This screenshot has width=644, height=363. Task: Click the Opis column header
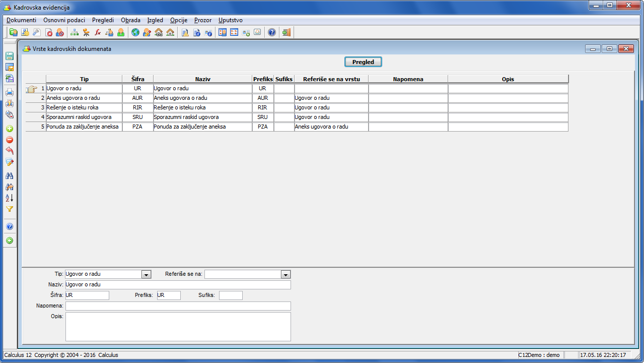pyautogui.click(x=508, y=79)
